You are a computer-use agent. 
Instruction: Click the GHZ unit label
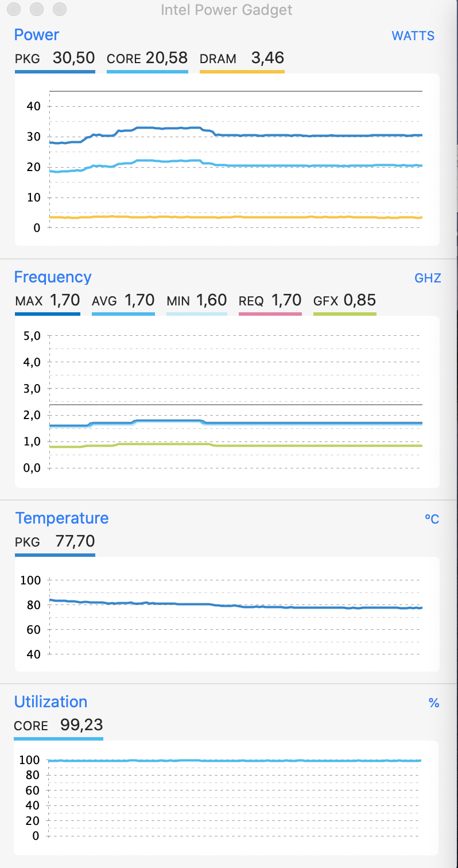pyautogui.click(x=428, y=278)
